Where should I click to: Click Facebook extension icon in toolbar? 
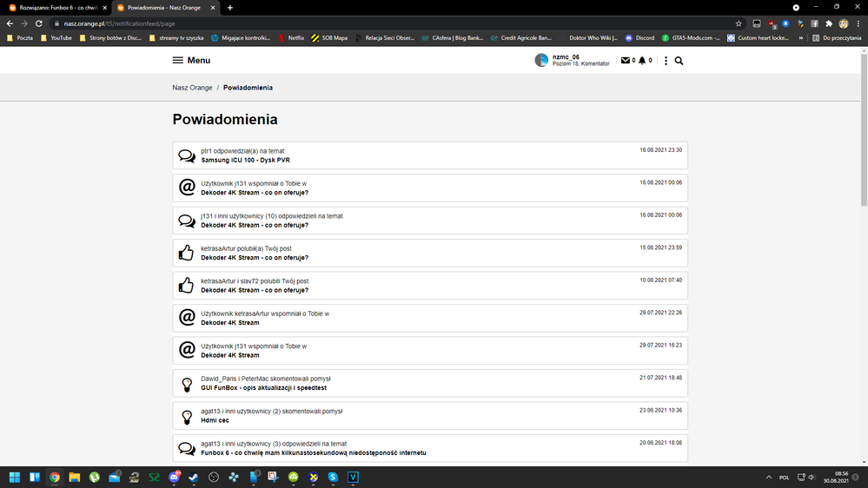tap(814, 23)
